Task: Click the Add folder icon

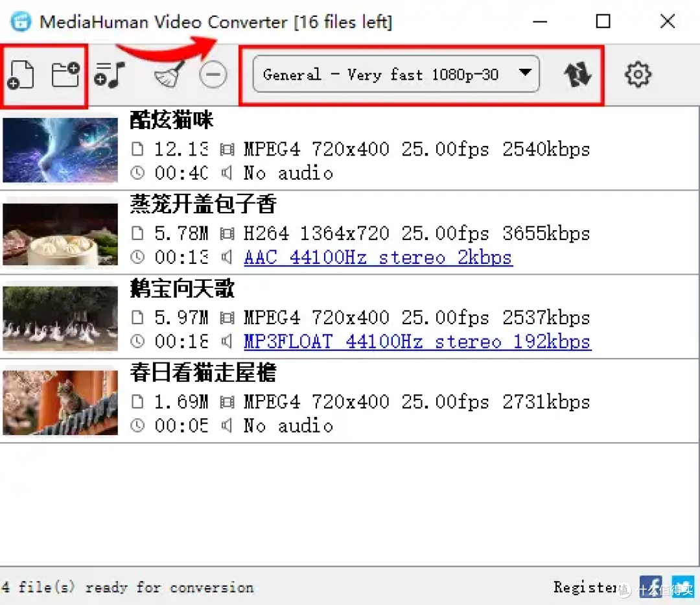Action: coord(65,74)
